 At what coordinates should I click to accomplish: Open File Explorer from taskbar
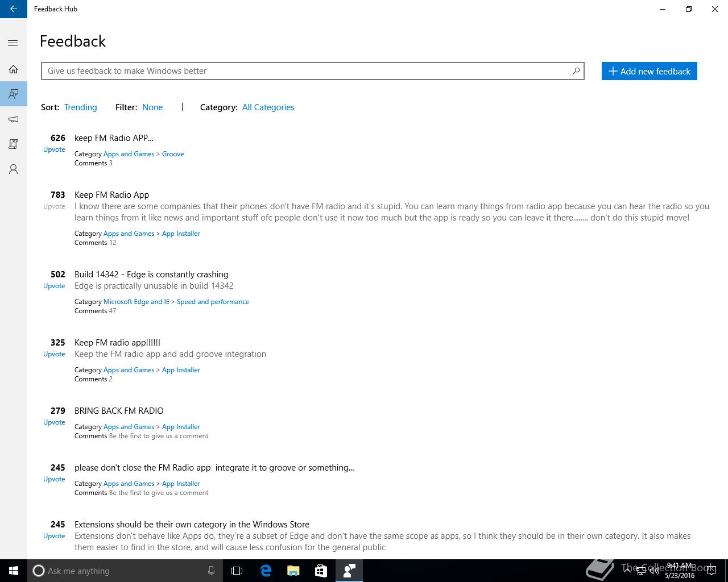coord(293,571)
